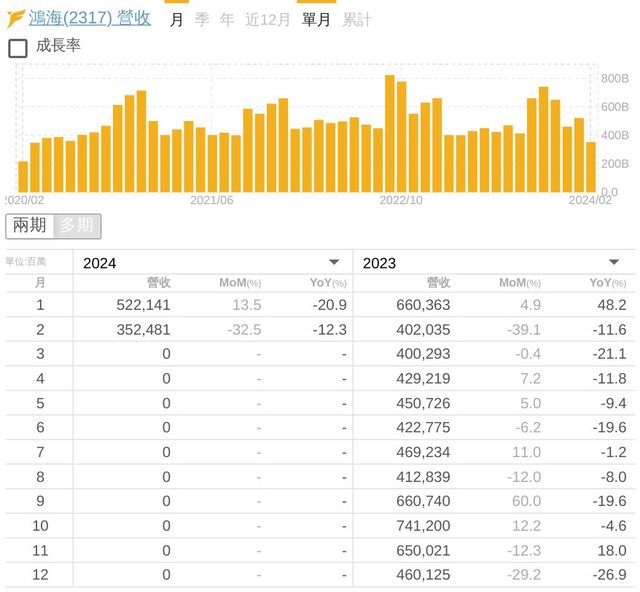Switch to the 年 period tab
Image resolution: width=640 pixels, height=592 pixels.
point(227,20)
